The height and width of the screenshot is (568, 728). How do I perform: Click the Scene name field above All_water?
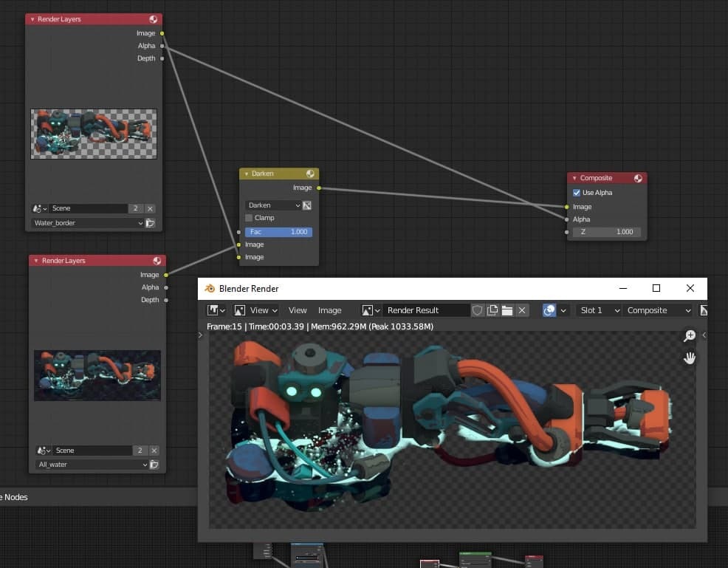point(92,451)
